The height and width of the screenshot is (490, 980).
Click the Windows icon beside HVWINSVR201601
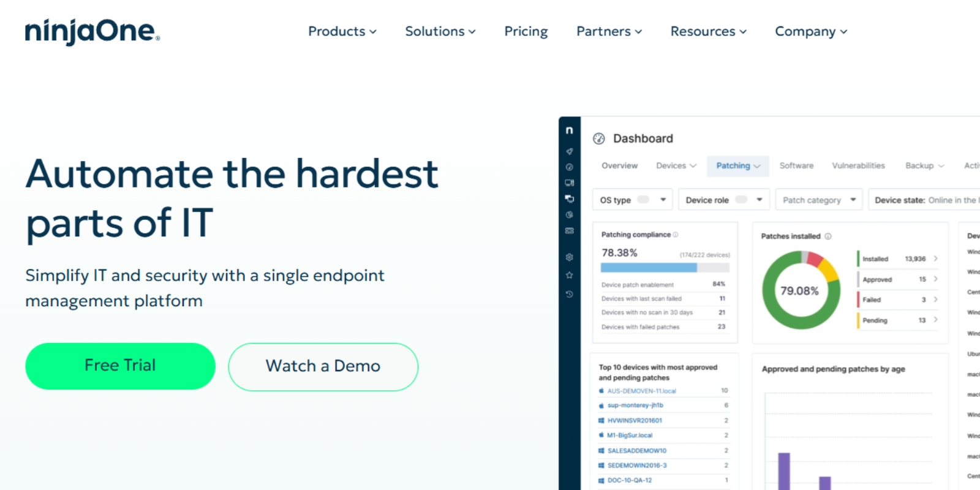click(x=601, y=421)
